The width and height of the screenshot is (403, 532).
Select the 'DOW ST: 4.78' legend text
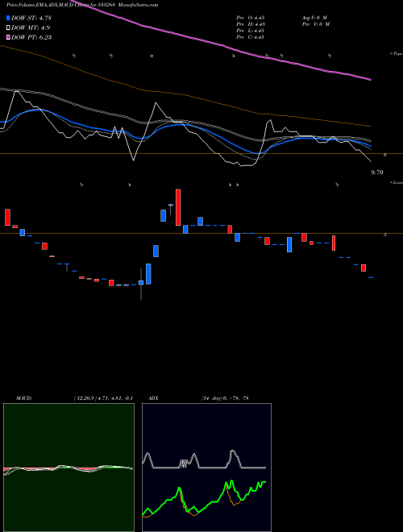31,19
